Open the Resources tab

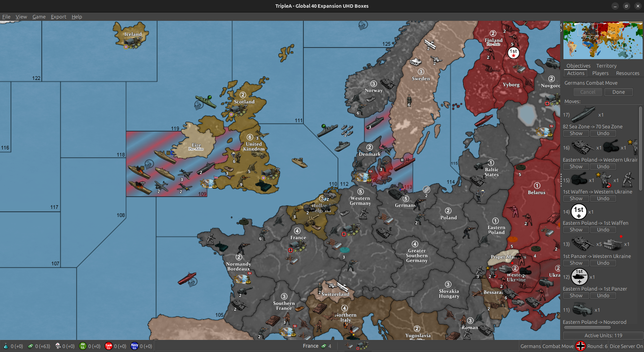pyautogui.click(x=628, y=73)
